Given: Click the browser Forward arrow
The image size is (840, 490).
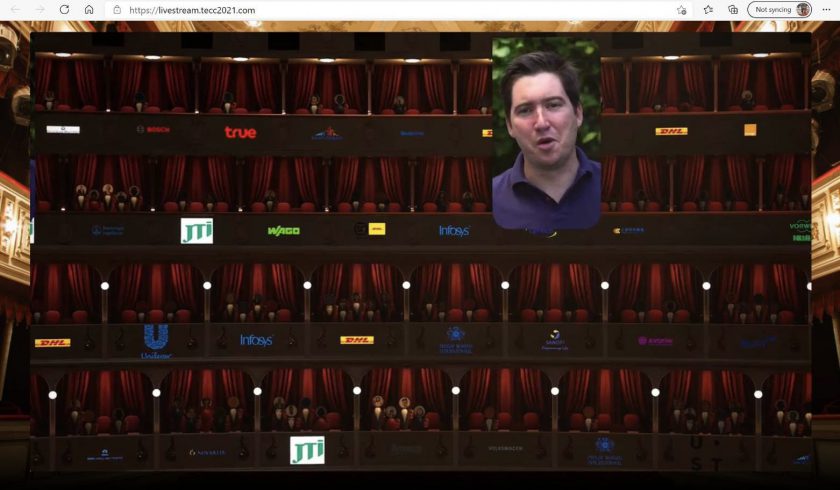Looking at the screenshot, I should tap(40, 10).
